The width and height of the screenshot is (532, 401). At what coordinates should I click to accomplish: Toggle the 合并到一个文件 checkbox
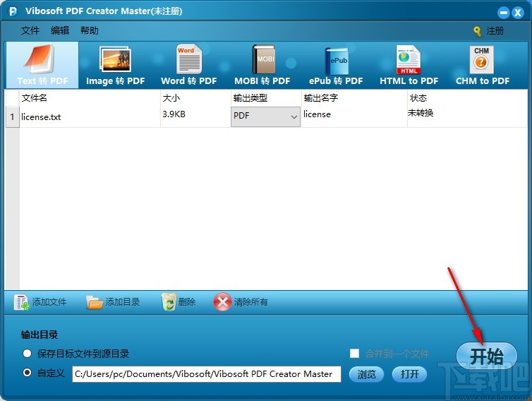355,354
